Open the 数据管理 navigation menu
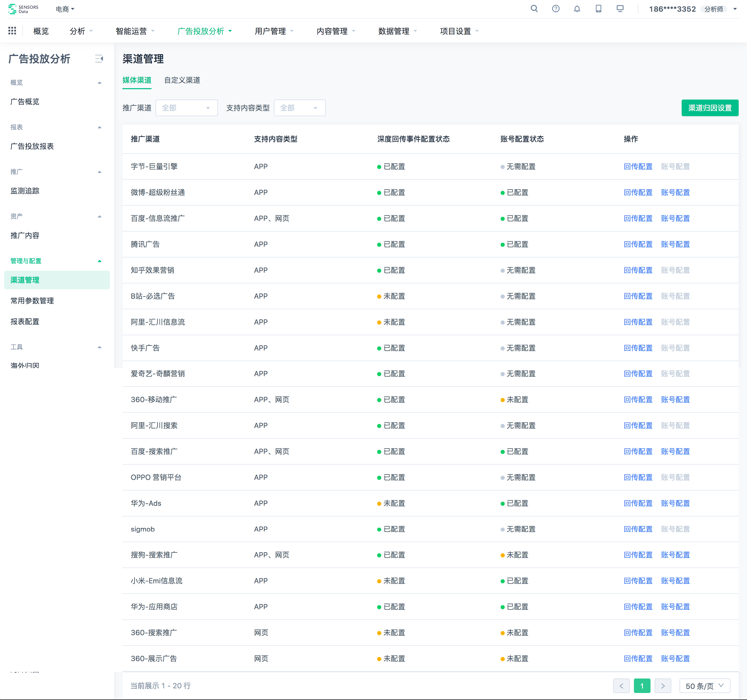This screenshot has height=700, width=747. pyautogui.click(x=398, y=31)
